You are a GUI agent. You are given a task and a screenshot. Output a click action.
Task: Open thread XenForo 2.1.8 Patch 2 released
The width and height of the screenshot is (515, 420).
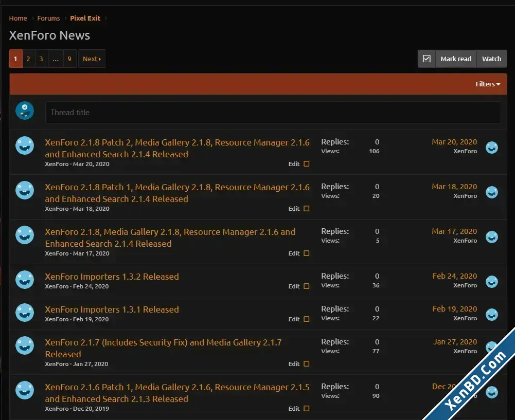177,149
